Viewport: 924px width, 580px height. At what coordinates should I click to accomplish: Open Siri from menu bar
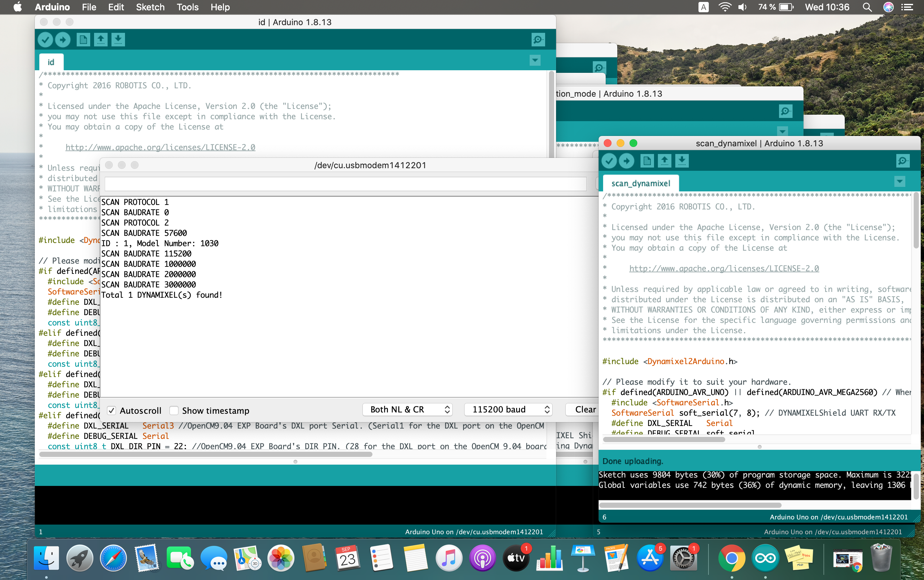pyautogui.click(x=888, y=7)
